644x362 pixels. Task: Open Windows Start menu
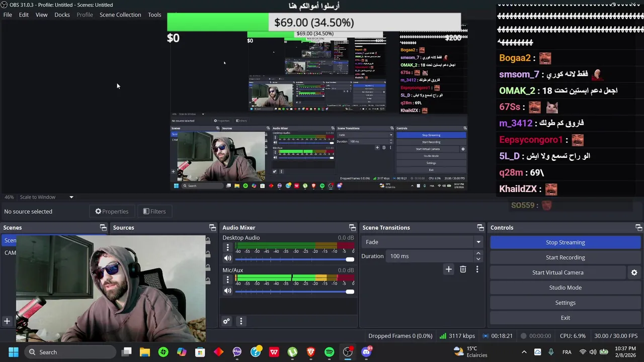[x=14, y=352]
